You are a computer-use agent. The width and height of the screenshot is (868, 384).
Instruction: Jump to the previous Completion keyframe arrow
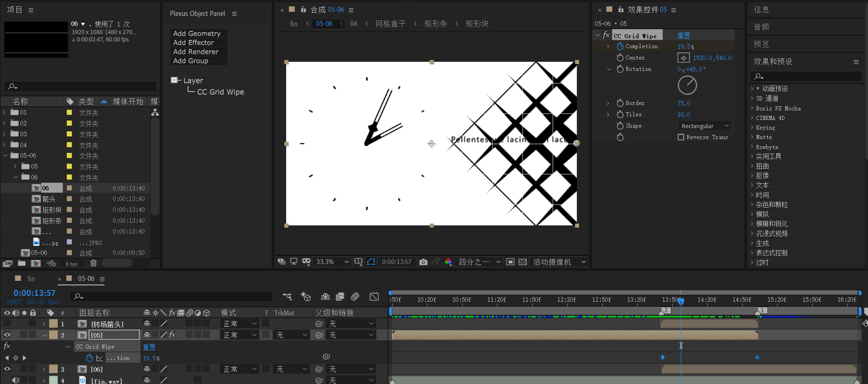(7, 358)
